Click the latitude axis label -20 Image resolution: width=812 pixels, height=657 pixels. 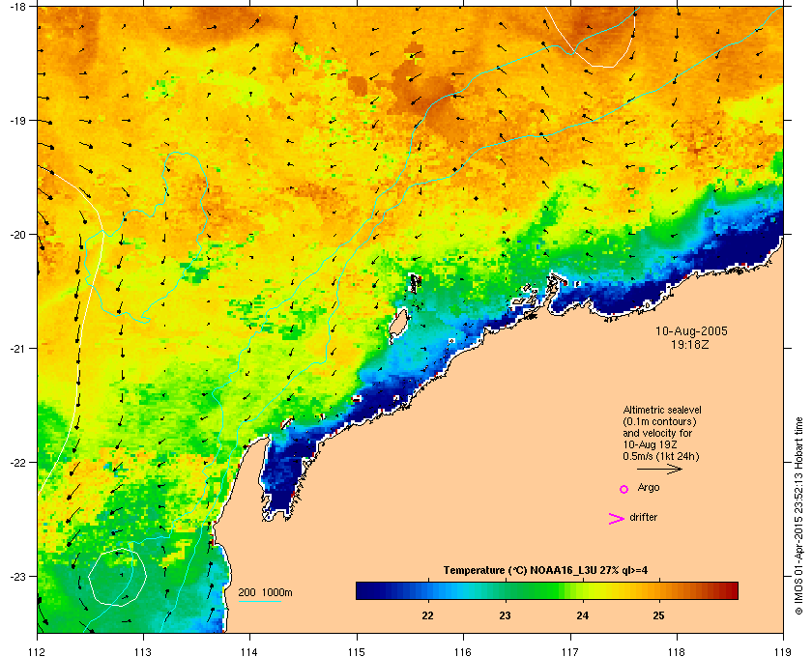point(17,234)
